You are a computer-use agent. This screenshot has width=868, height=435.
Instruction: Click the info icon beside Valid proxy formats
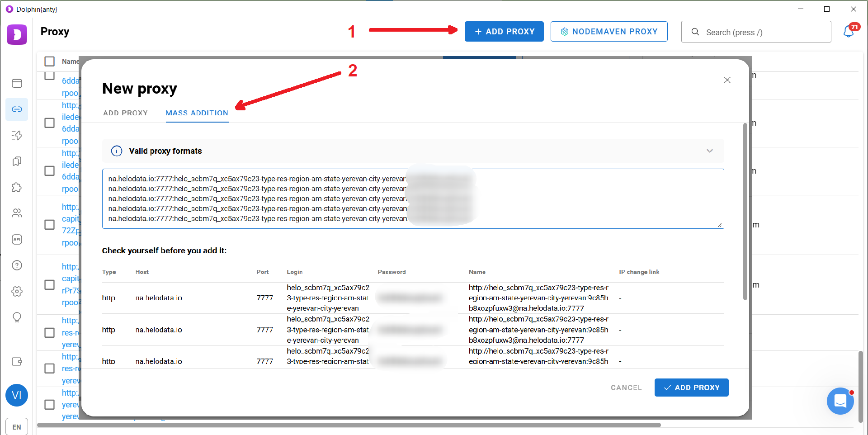pyautogui.click(x=117, y=151)
